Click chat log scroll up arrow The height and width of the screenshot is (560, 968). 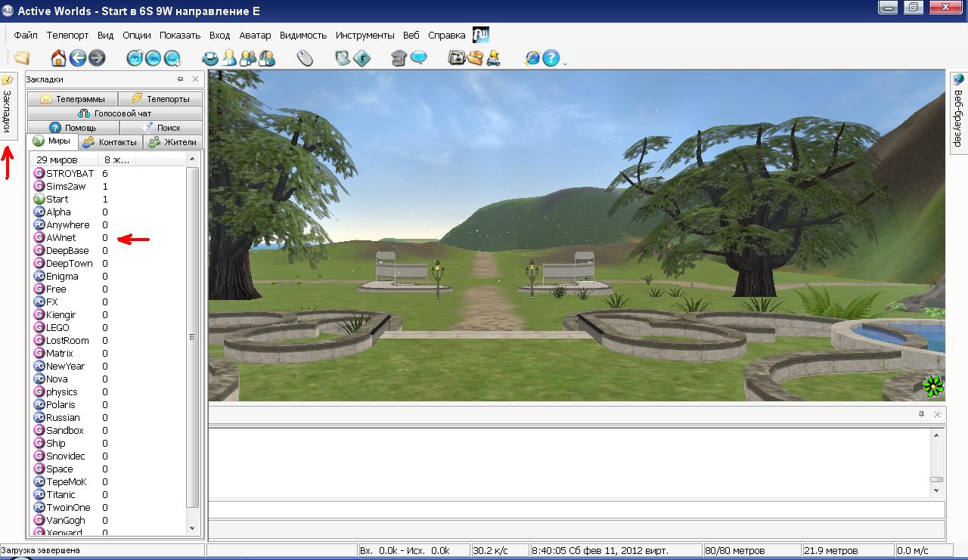[x=937, y=435]
